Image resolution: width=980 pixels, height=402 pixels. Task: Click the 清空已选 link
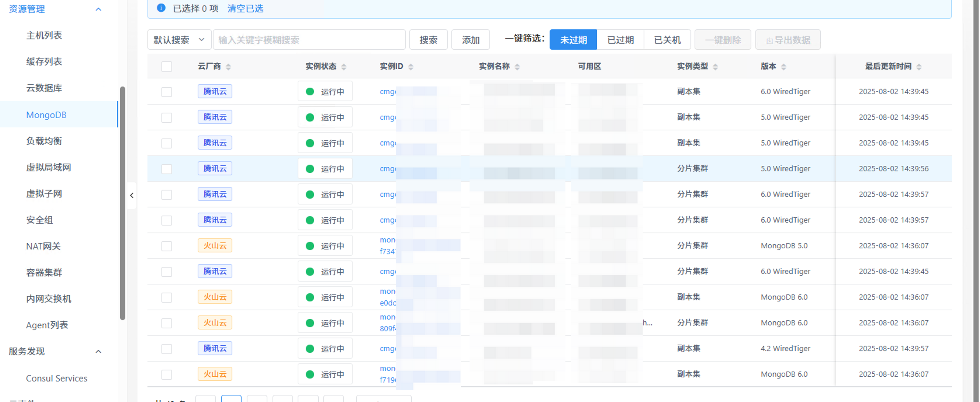click(x=245, y=8)
